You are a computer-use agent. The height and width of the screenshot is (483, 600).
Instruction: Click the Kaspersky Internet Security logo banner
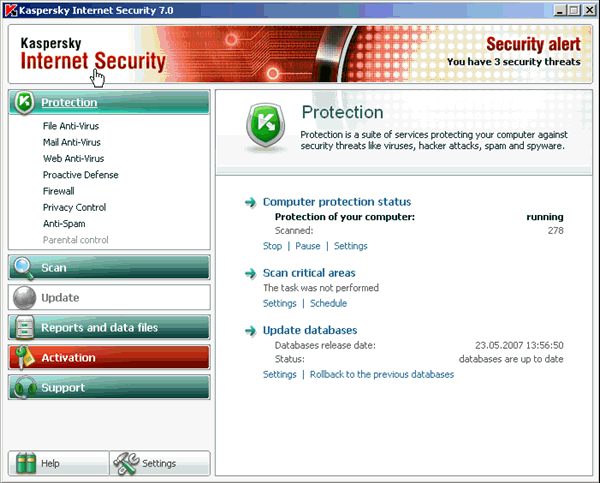[x=93, y=54]
